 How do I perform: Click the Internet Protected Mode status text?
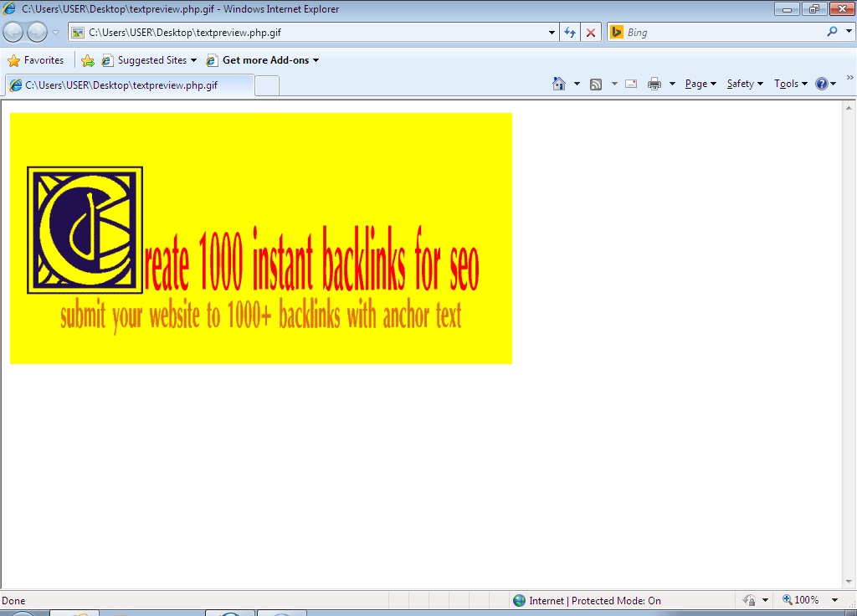click(595, 601)
